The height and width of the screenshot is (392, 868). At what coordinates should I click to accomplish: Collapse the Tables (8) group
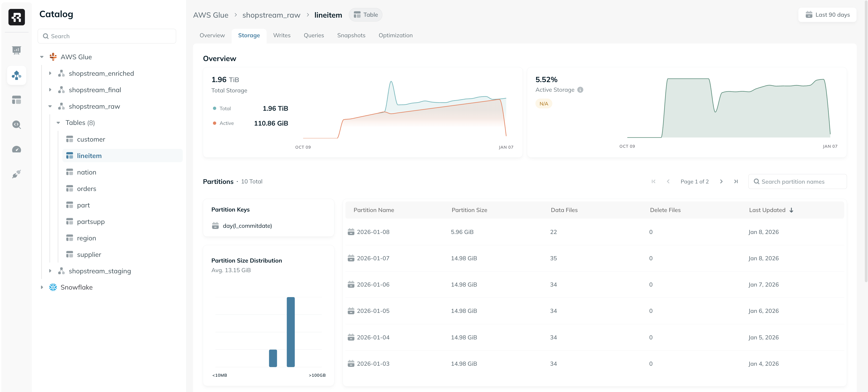58,123
